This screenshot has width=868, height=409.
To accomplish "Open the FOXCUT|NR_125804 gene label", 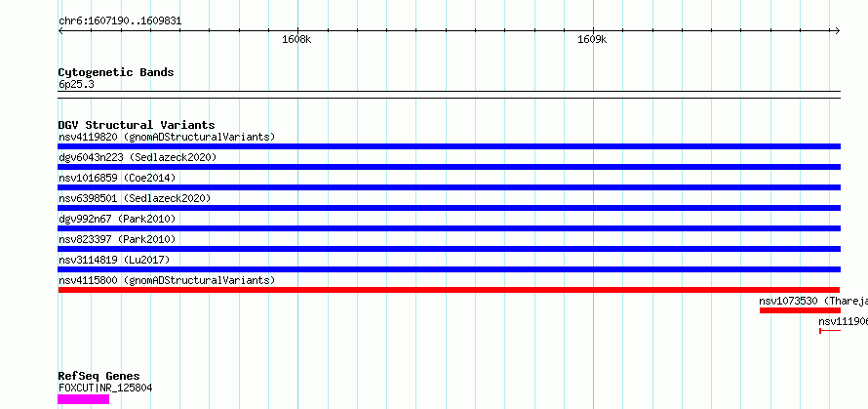I will [105, 388].
